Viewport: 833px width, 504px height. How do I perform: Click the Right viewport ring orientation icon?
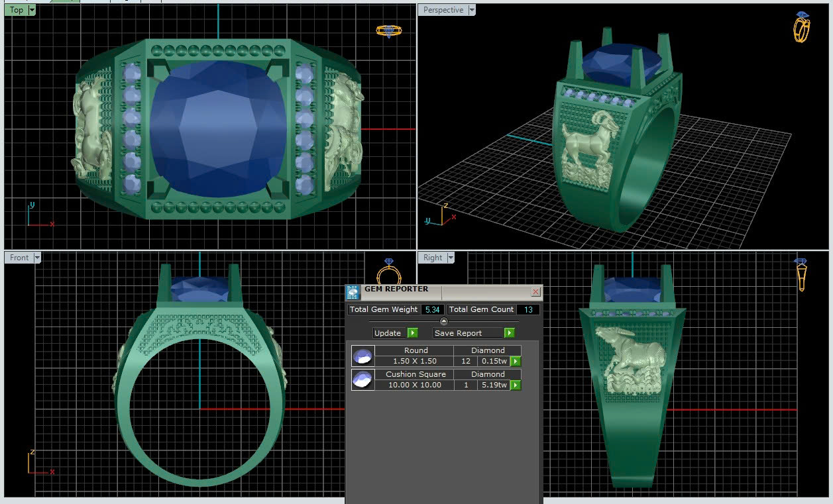[x=801, y=275]
